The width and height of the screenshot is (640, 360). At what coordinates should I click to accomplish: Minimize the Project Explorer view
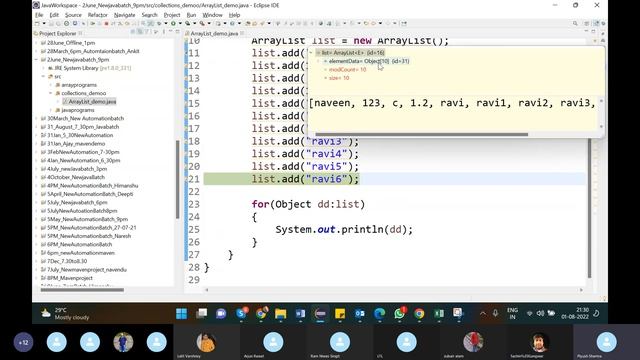coord(171,32)
